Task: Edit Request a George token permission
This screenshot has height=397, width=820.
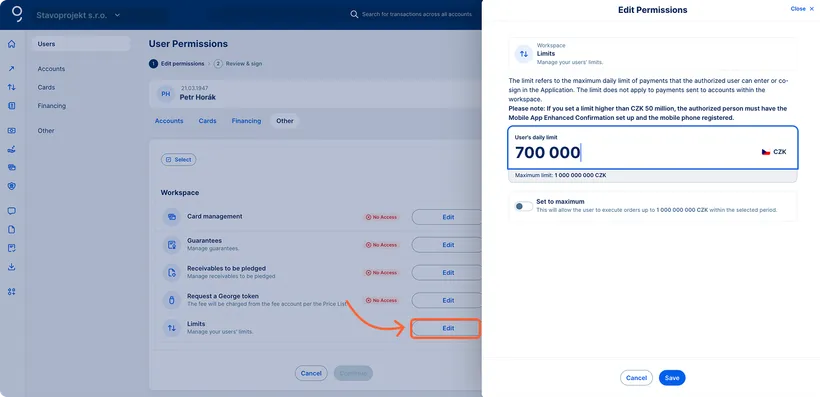Action: tap(448, 300)
